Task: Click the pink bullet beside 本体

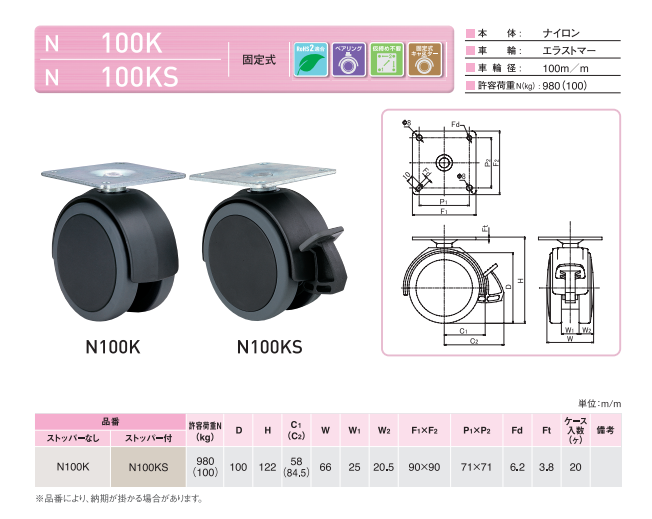Action: coord(471,34)
